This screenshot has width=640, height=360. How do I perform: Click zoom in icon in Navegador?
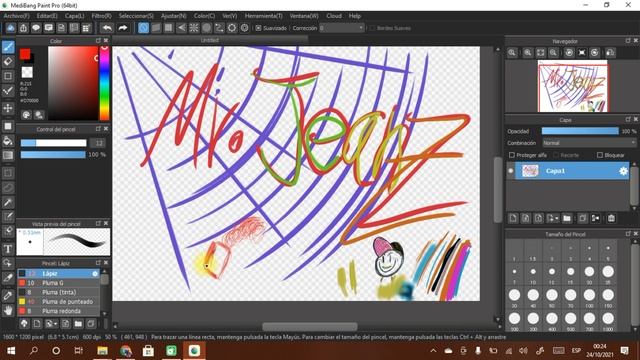click(528, 53)
